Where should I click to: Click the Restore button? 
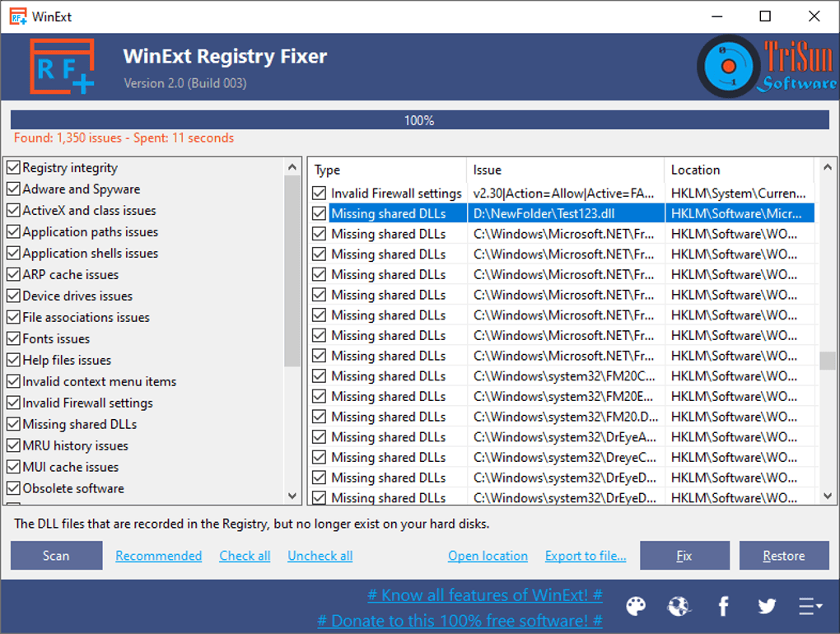(784, 555)
